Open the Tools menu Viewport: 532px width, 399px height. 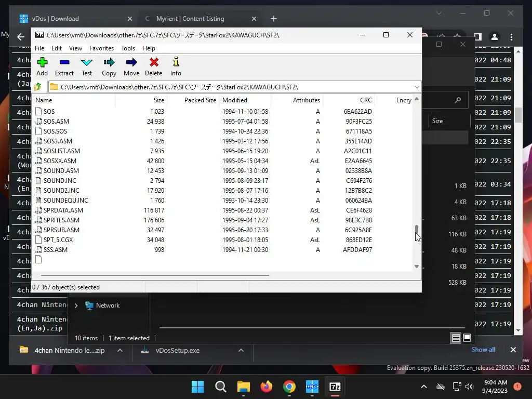[x=128, y=48]
